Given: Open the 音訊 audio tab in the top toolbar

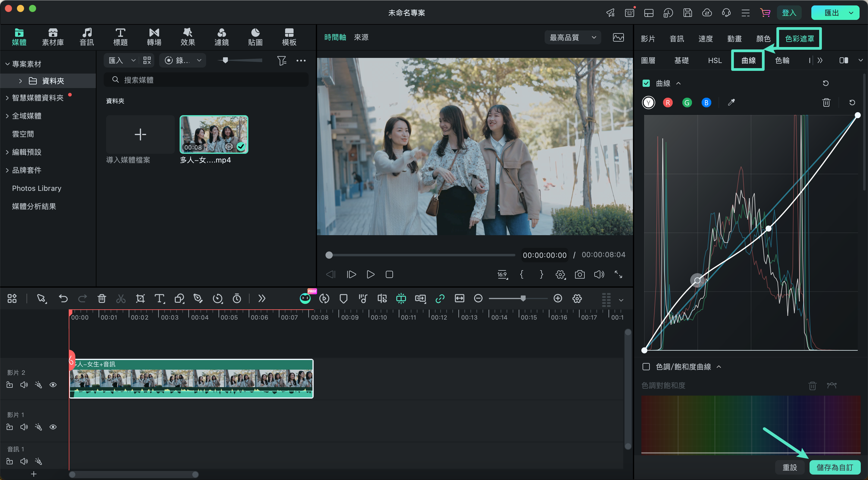Looking at the screenshot, I should (86, 37).
